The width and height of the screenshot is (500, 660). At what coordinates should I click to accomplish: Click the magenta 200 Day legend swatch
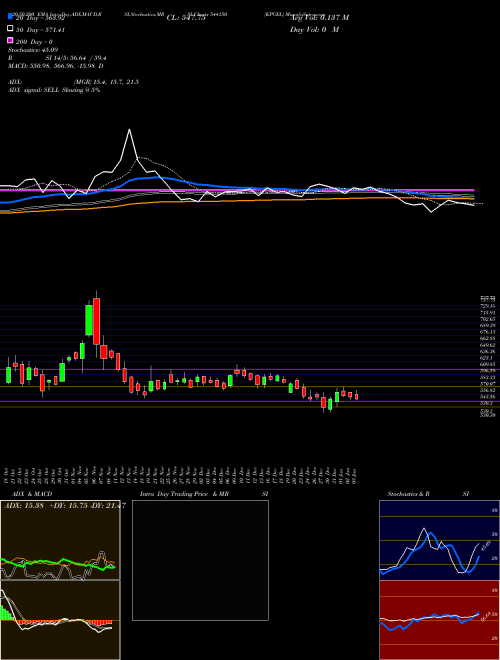pyautogui.click(x=10, y=41)
